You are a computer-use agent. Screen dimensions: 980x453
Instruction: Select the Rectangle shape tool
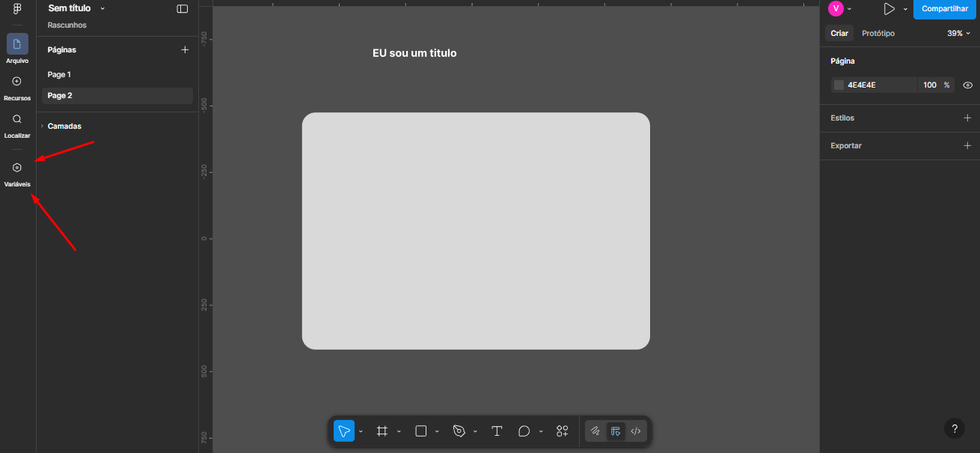pyautogui.click(x=420, y=431)
